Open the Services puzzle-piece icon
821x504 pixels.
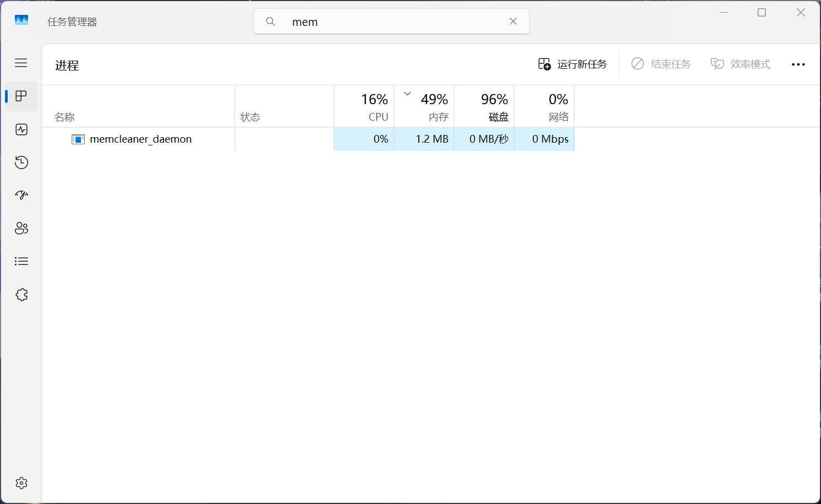click(21, 295)
